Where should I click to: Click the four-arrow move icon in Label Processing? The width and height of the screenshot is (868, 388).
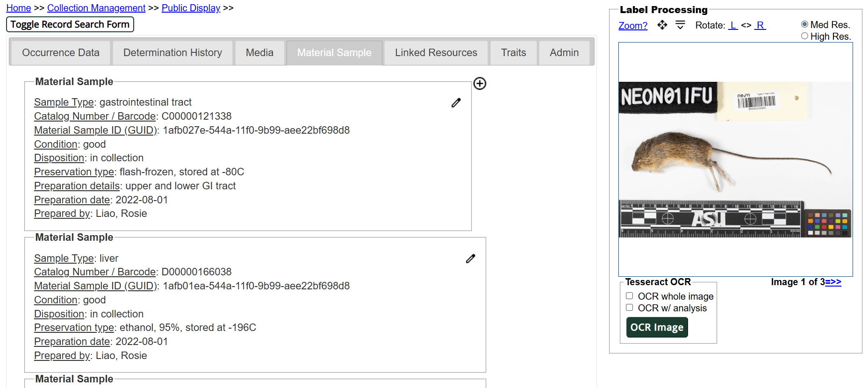(x=662, y=25)
